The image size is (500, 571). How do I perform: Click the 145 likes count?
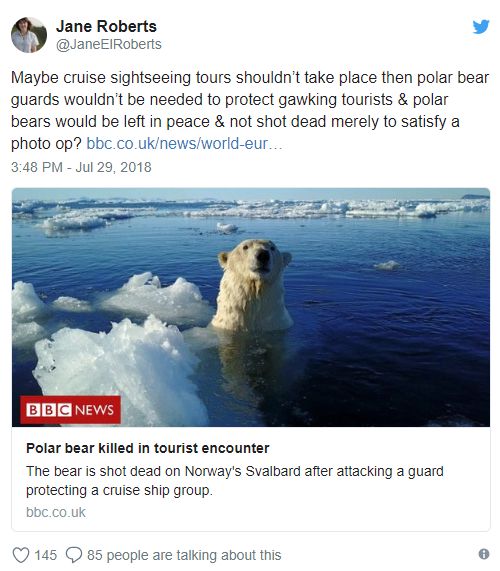click(x=46, y=555)
